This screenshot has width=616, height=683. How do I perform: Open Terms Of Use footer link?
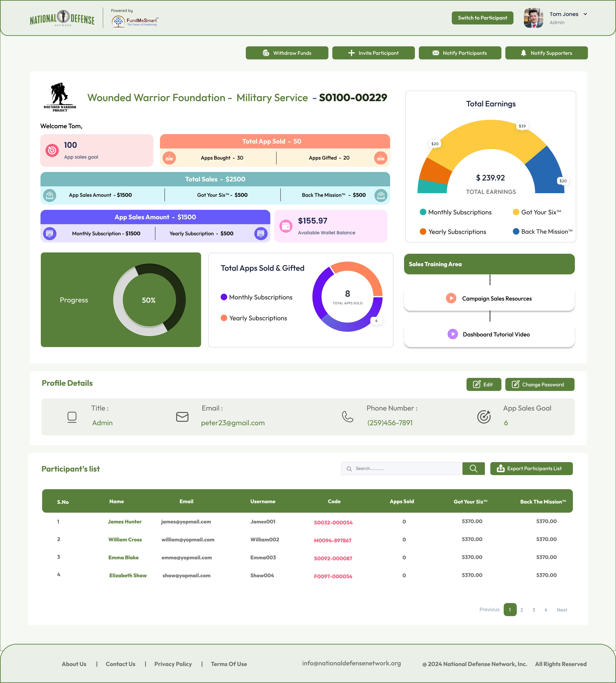(229, 664)
